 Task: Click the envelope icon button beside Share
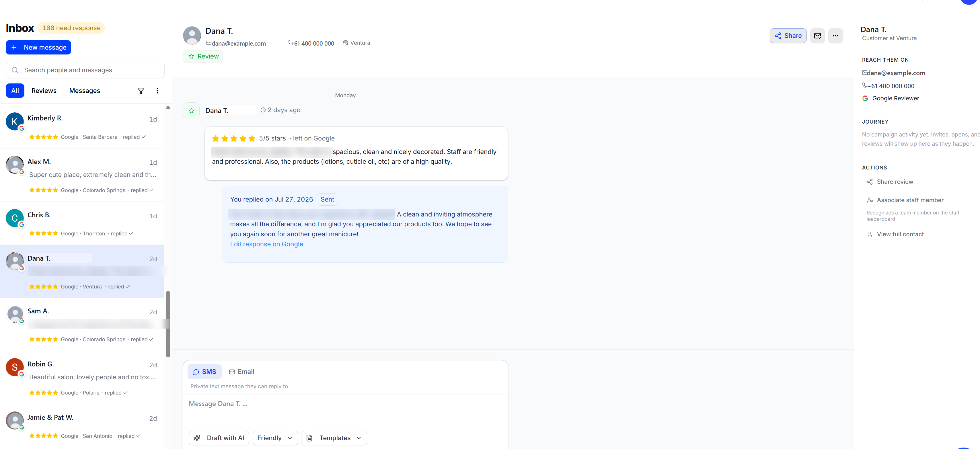pos(817,36)
